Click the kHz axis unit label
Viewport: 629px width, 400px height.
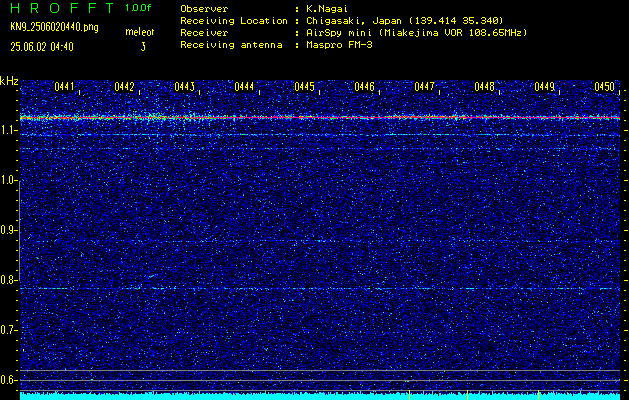[x=9, y=81]
